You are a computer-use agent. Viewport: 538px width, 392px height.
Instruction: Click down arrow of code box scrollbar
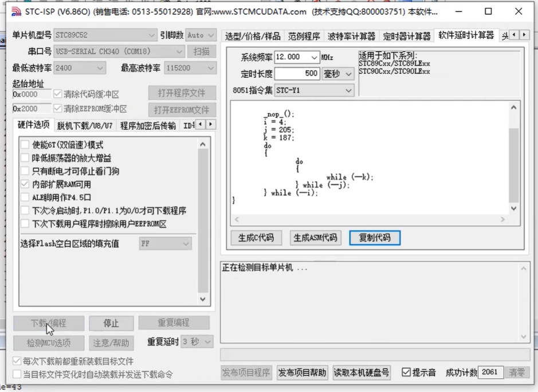[513, 208]
